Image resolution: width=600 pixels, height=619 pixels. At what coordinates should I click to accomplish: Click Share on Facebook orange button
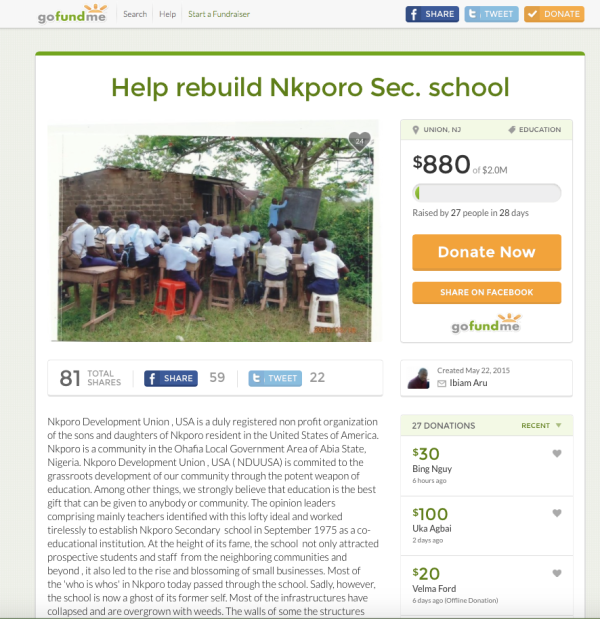pos(487,293)
